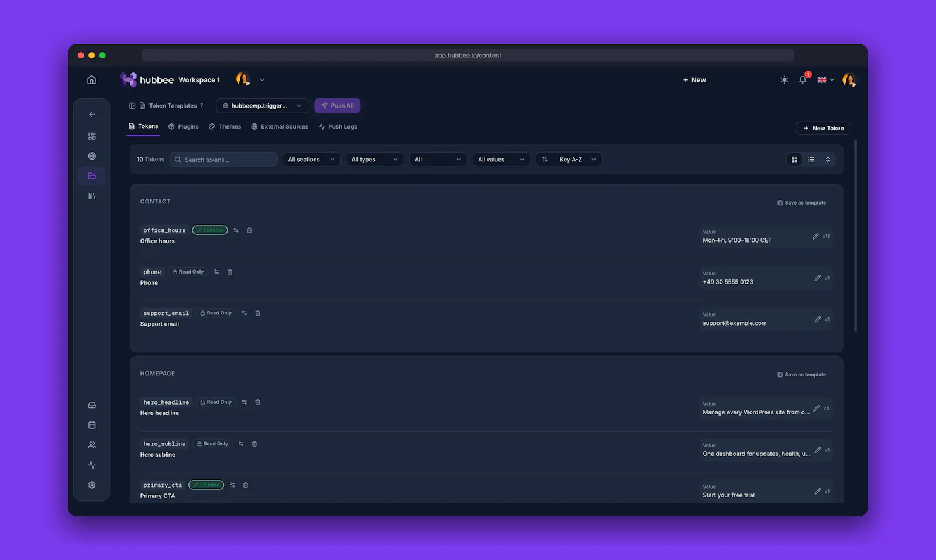Viewport: 936px width, 560px height.
Task: Open the notifications bell
Action: point(803,79)
